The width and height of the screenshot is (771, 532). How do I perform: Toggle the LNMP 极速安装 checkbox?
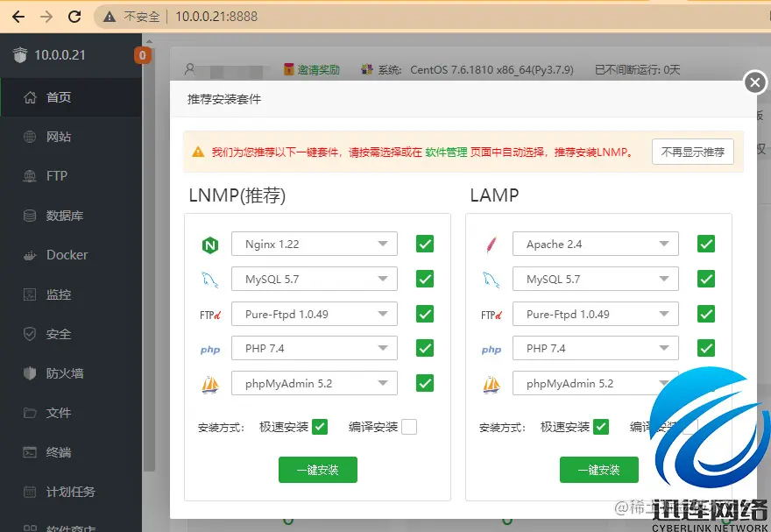click(x=320, y=427)
